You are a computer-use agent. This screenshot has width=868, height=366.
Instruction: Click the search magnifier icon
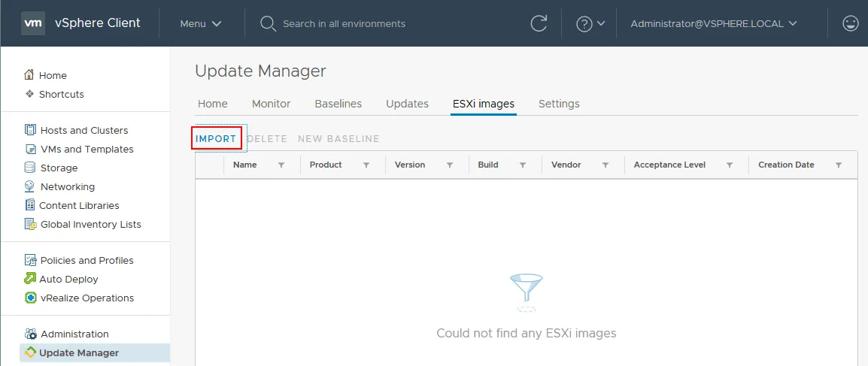coord(268,24)
